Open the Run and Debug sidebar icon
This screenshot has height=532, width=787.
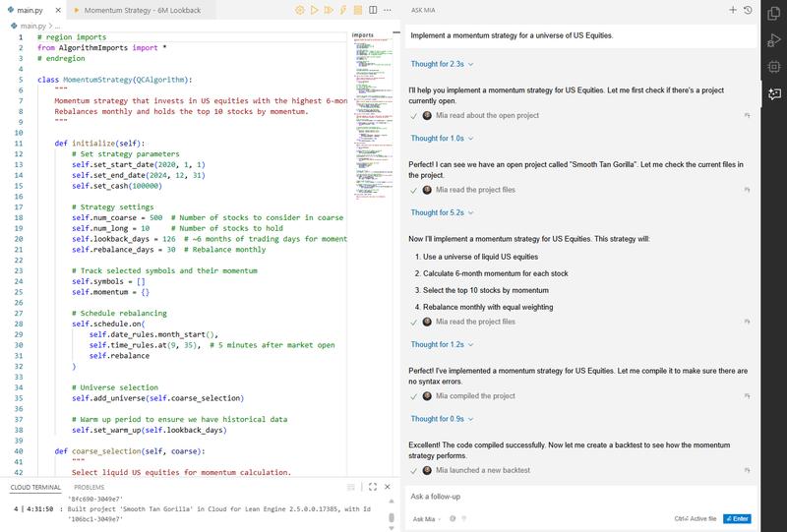click(x=773, y=39)
